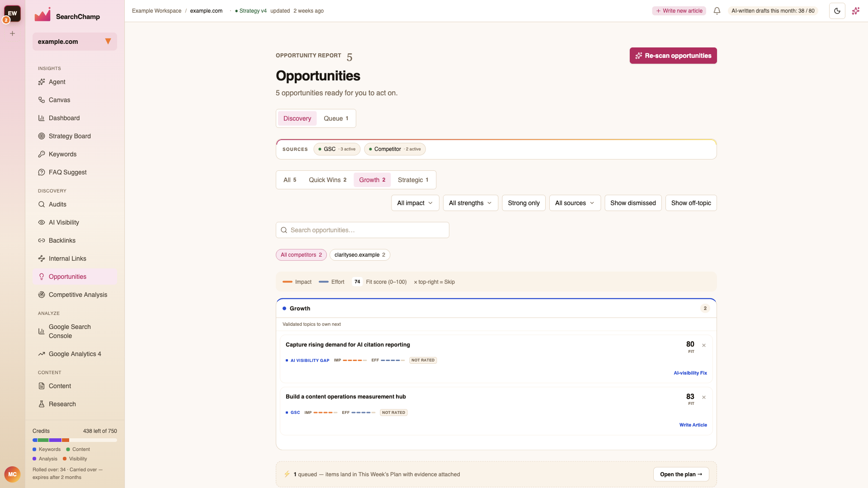This screenshot has width=868, height=488.
Task: Select the clarityseo.example competitor chip
Action: (360, 255)
